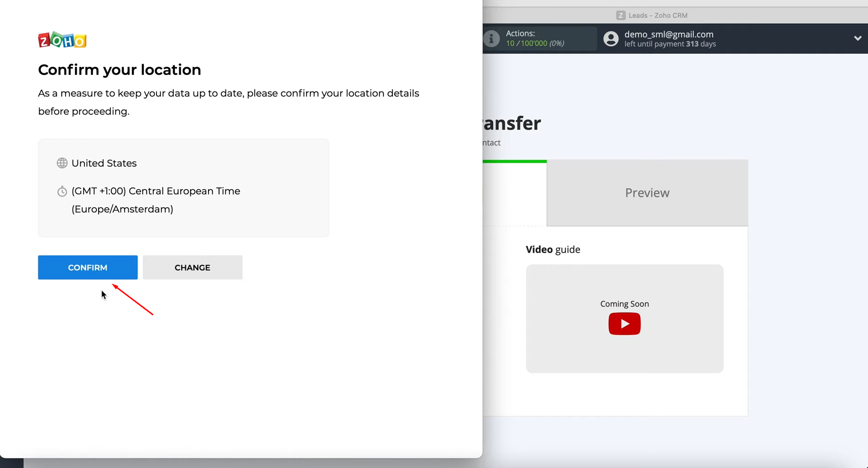Click the 'Leads - Zoho CRM' window title
The height and width of the screenshot is (468, 868).
[x=658, y=16]
